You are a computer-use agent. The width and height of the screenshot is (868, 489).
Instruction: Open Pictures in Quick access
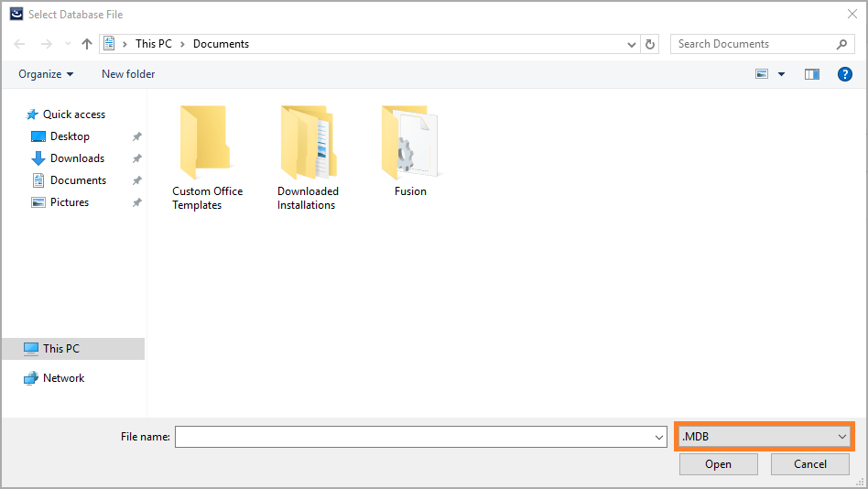[x=60, y=202]
